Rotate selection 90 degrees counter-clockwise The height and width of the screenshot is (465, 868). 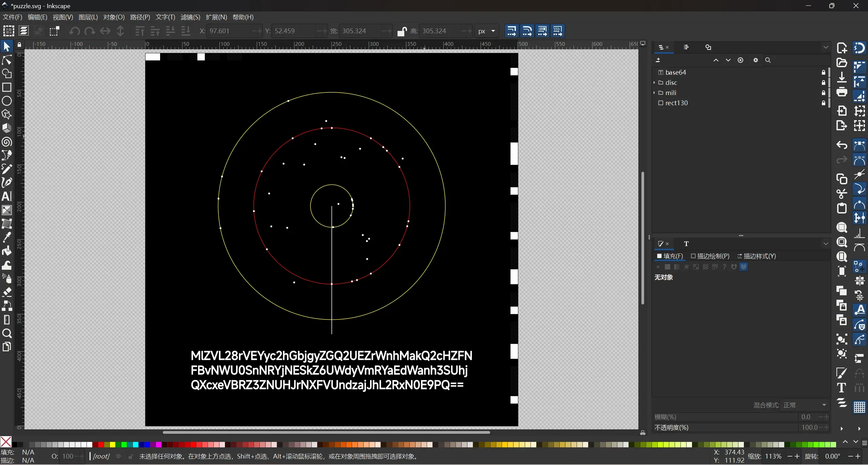[x=74, y=31]
